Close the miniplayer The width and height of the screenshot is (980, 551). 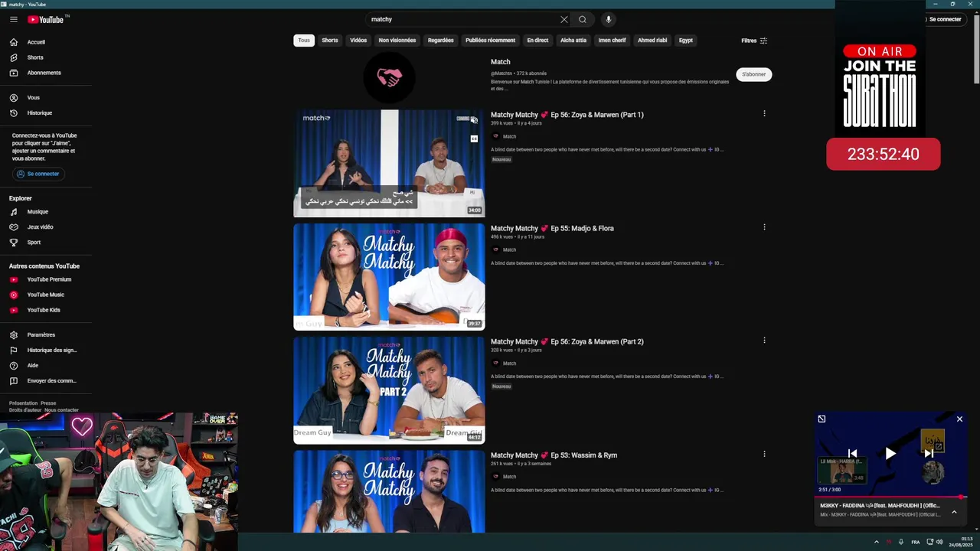click(x=959, y=419)
